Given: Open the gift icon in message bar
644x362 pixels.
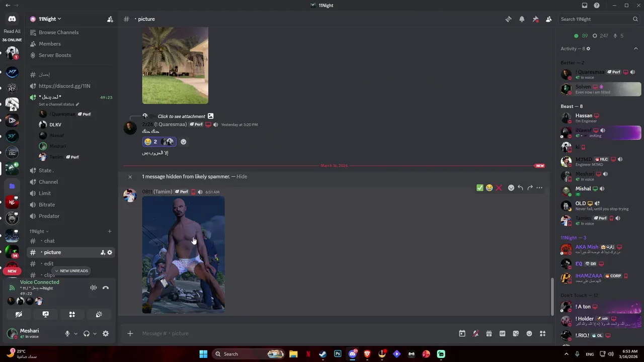Looking at the screenshot, I should [489, 333].
